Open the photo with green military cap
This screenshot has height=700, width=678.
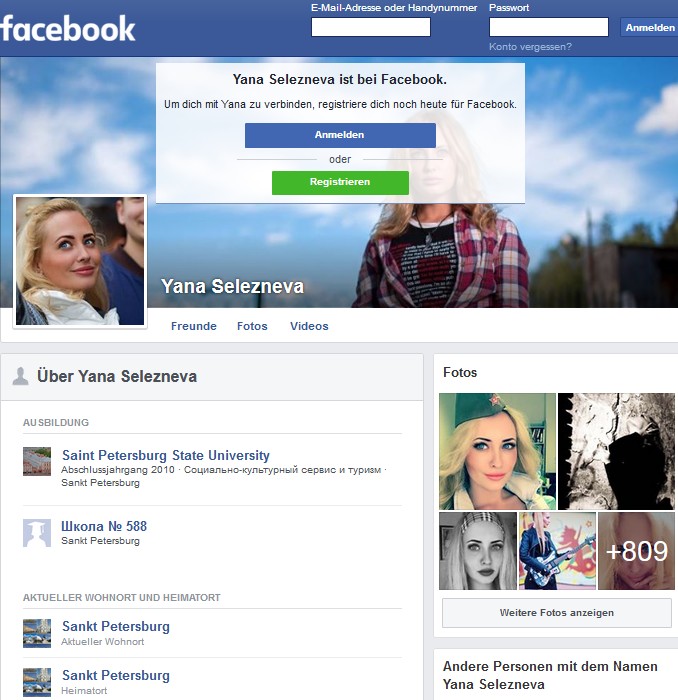tap(497, 451)
